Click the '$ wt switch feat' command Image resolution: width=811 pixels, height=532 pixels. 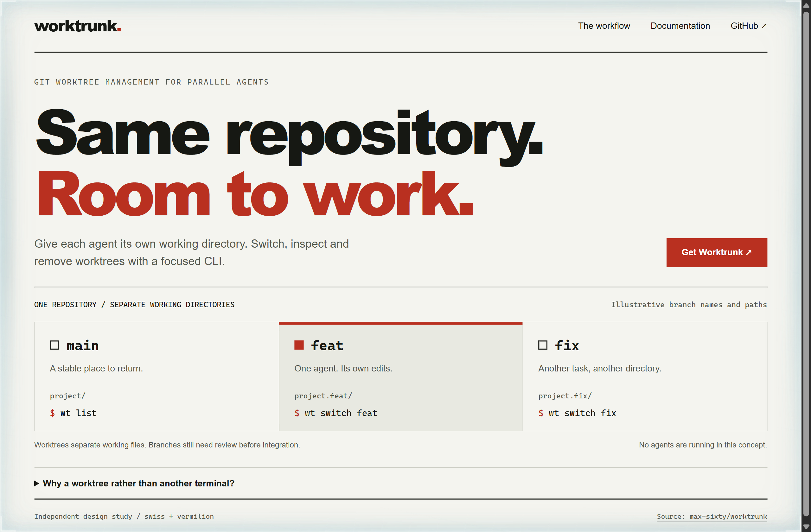pyautogui.click(x=336, y=413)
